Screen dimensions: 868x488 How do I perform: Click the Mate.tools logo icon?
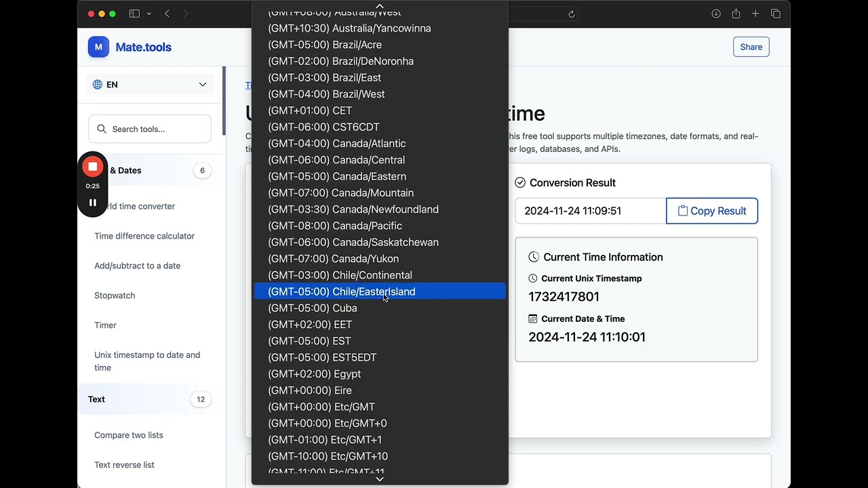point(98,47)
